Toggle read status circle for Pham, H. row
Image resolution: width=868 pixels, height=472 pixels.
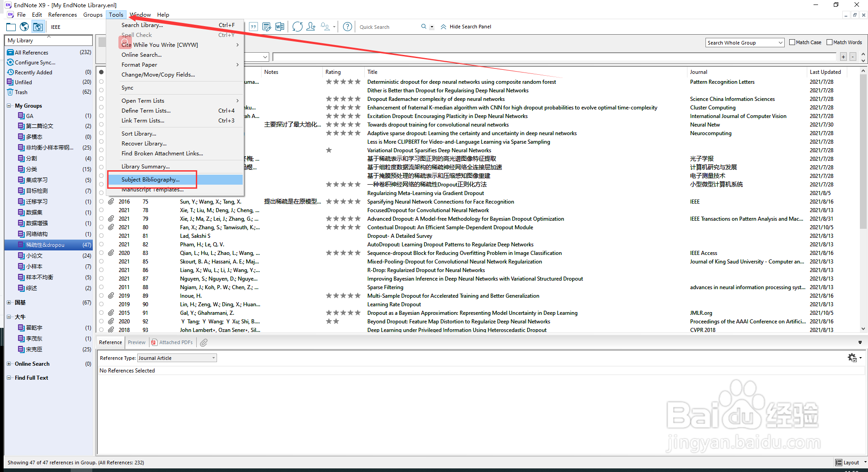(x=101, y=244)
